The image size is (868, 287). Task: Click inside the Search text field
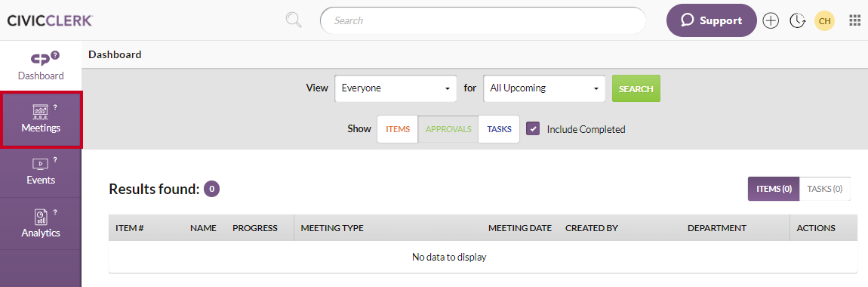click(x=483, y=20)
